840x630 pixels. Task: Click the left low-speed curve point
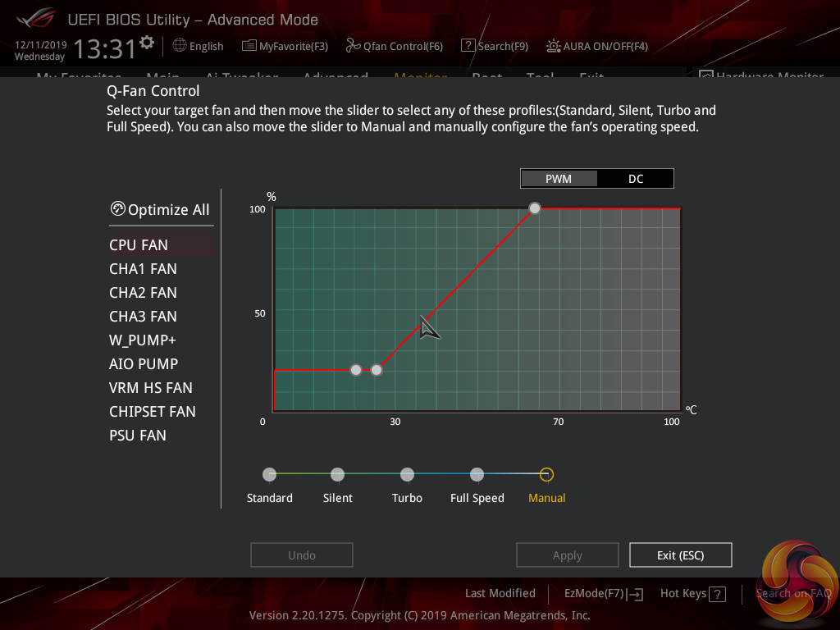356,370
